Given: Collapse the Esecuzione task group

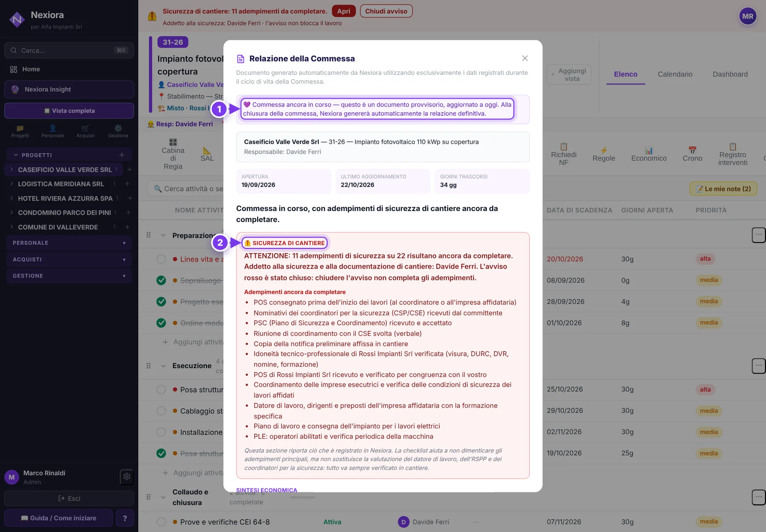Looking at the screenshot, I should click(163, 366).
